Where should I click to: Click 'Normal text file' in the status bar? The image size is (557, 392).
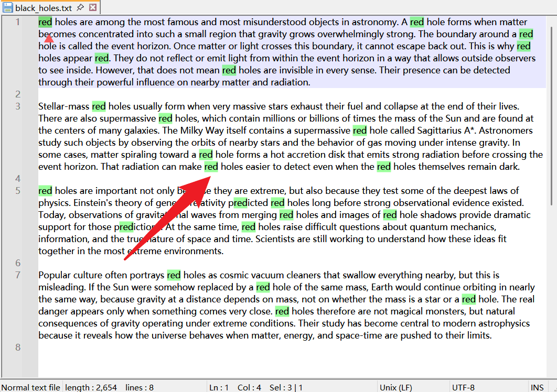[31, 387]
